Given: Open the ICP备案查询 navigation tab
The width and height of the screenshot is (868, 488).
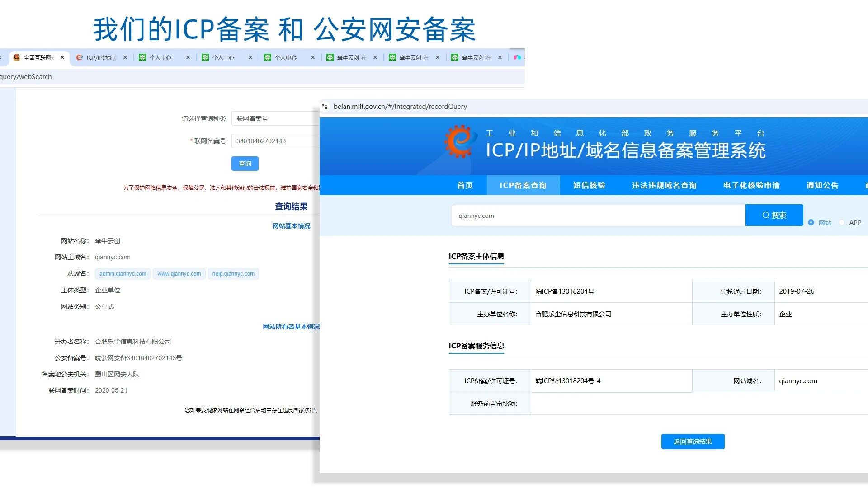Looking at the screenshot, I should (523, 185).
